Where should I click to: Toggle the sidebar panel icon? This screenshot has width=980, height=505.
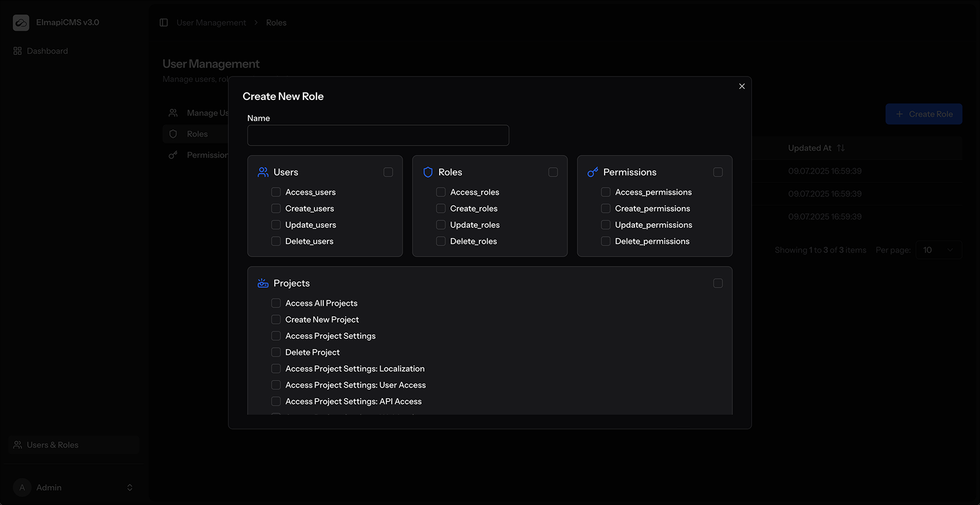(164, 22)
